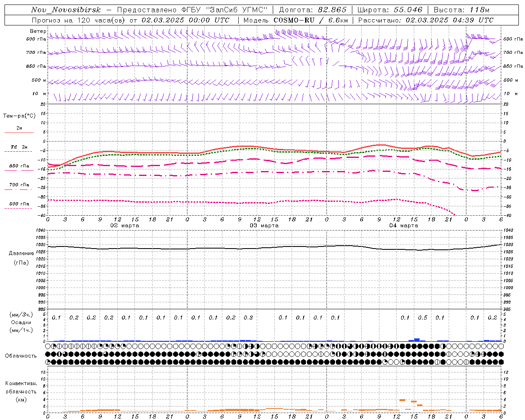Select the Модель COSMO-RU / 6.6км label

(x=295, y=20)
